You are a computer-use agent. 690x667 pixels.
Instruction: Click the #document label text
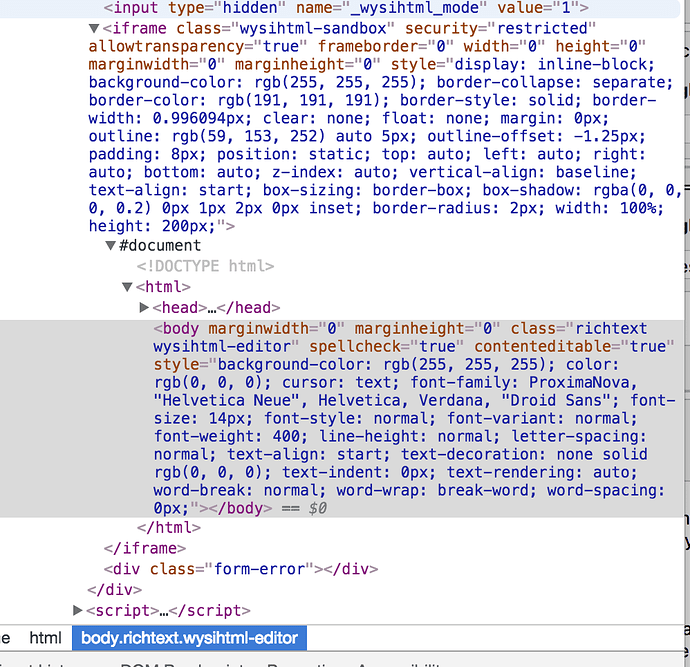(x=160, y=246)
